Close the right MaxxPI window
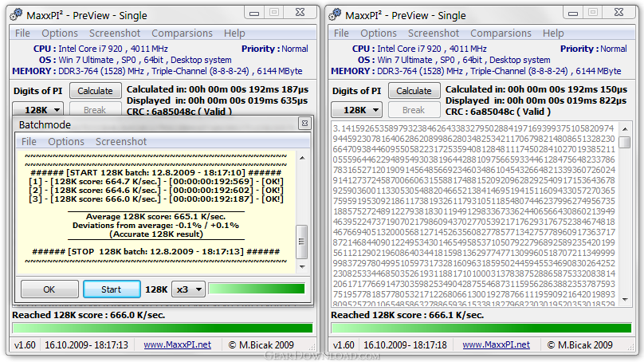 pos(619,12)
